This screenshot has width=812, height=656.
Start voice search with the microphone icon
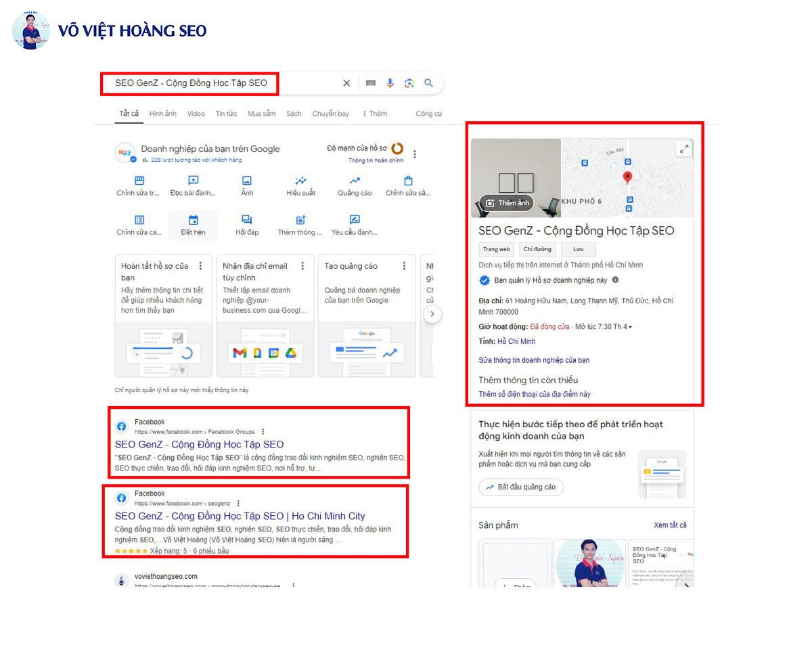click(x=390, y=83)
